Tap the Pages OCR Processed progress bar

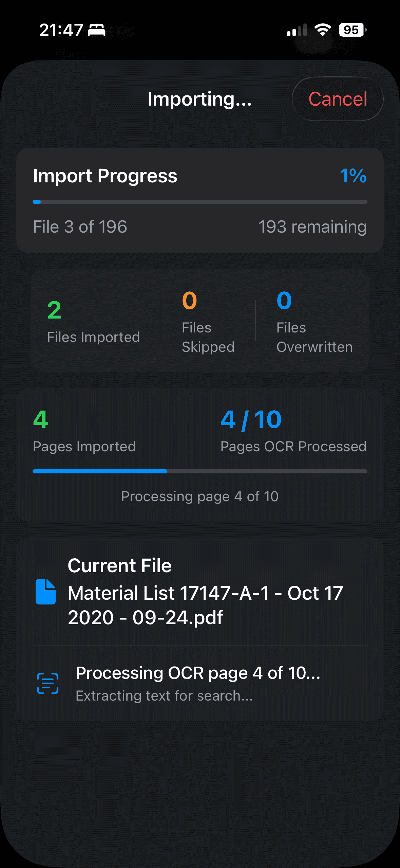click(200, 471)
